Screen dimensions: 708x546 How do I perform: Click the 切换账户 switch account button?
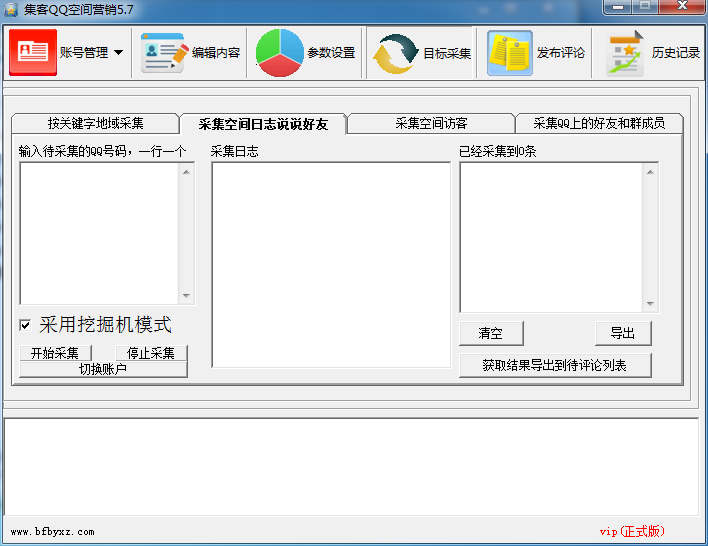[103, 369]
